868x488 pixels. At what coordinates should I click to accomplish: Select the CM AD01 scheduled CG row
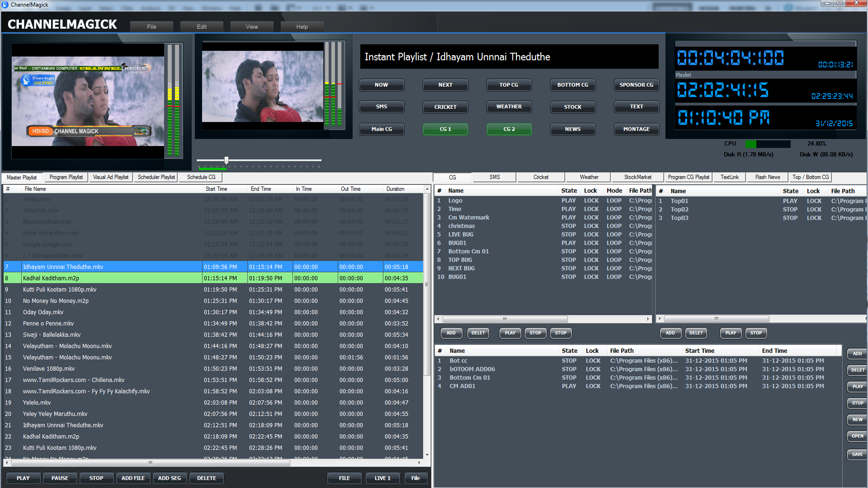tap(638, 386)
